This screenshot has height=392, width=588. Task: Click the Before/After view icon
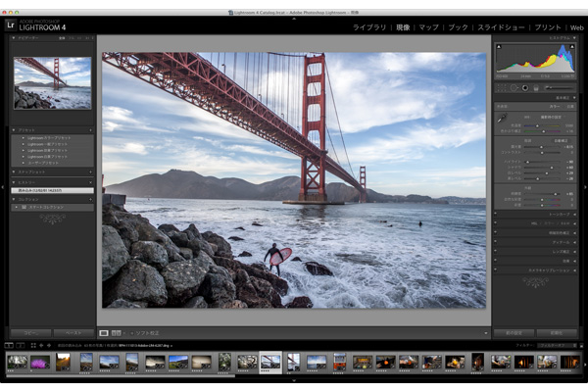(x=119, y=333)
